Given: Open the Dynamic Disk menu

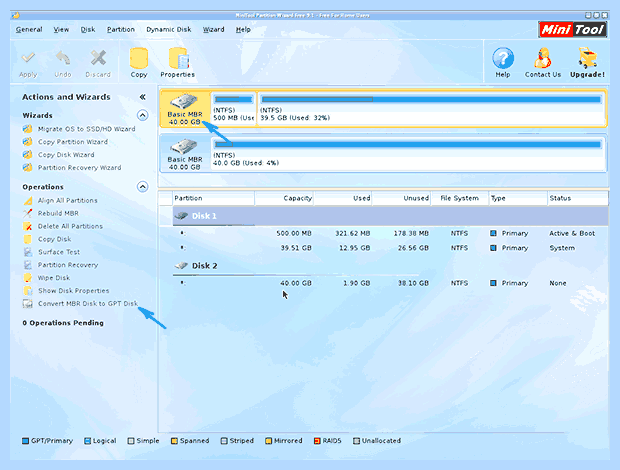Looking at the screenshot, I should point(169,30).
